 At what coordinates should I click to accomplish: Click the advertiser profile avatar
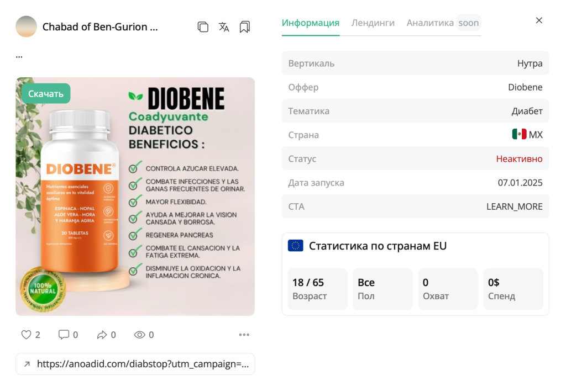(26, 27)
